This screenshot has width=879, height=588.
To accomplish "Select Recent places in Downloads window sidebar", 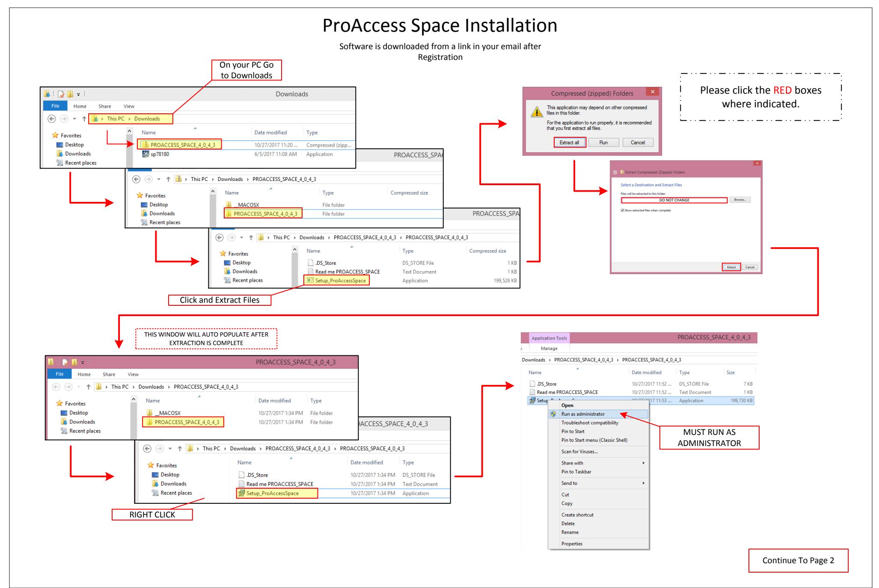I will point(76,163).
